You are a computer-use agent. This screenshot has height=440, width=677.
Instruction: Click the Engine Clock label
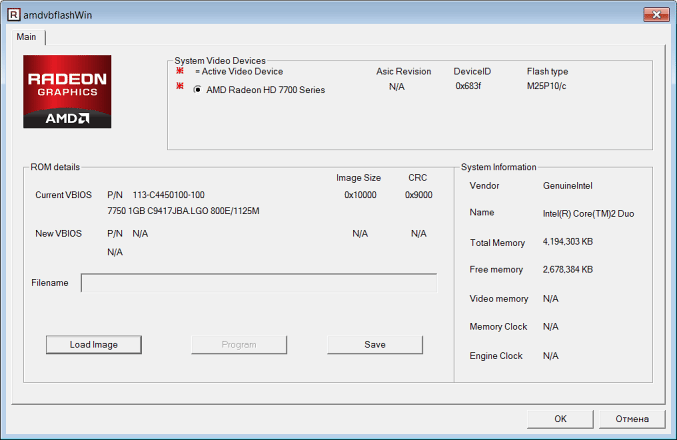click(x=496, y=356)
